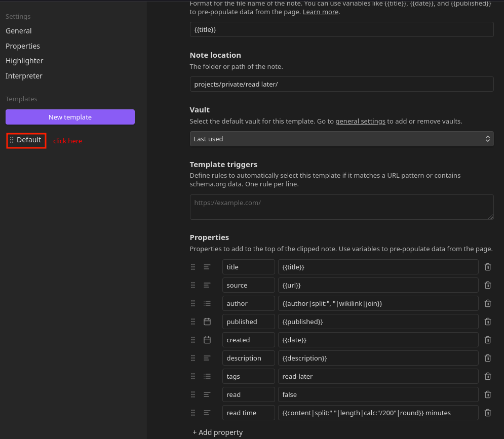
Task: Switch to Interpreter settings page
Action: tap(24, 76)
